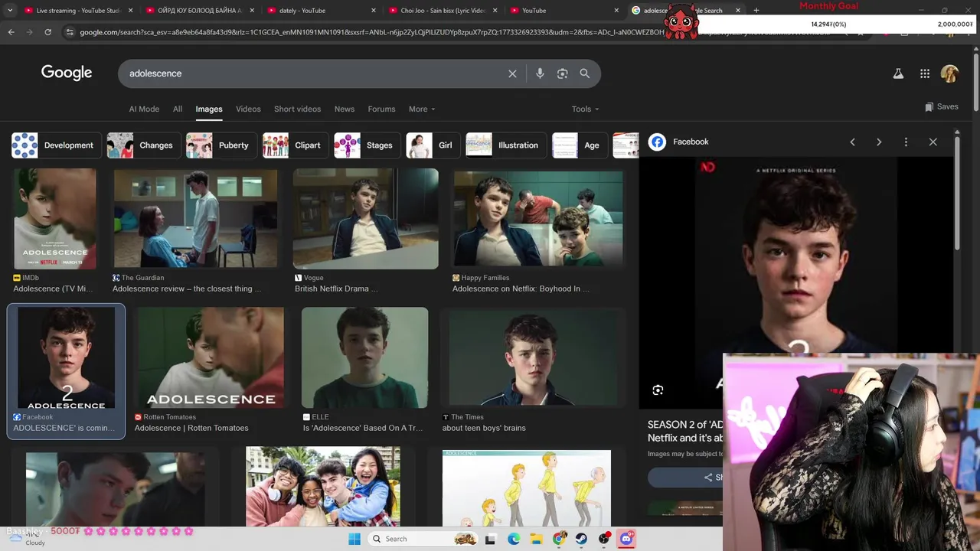The image size is (980, 551).
Task: Open IMDb Adolescence poster thumbnail
Action: pyautogui.click(x=55, y=219)
